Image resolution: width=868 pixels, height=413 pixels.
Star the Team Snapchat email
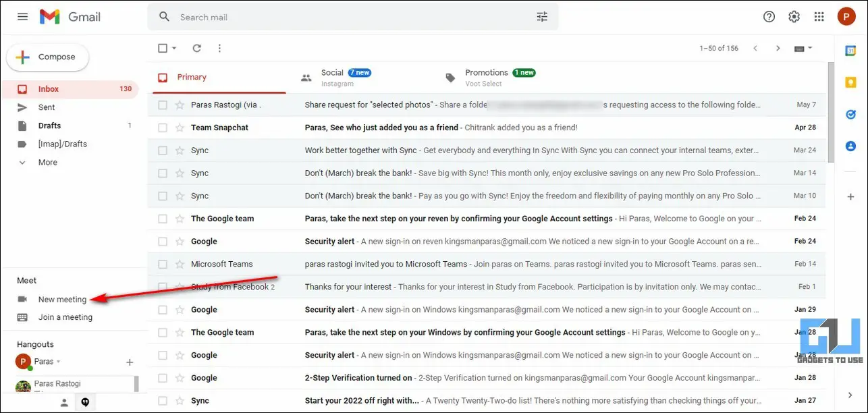pyautogui.click(x=180, y=128)
